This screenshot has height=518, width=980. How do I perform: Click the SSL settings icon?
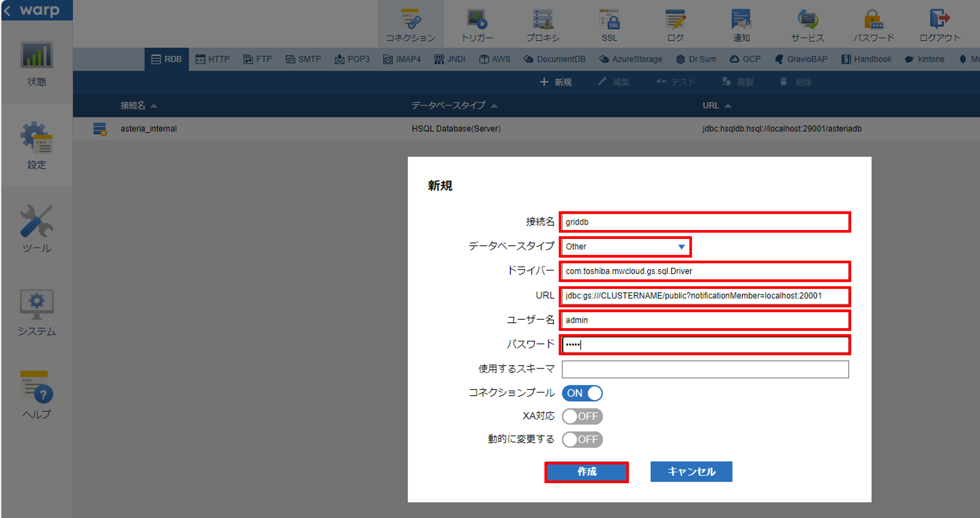[609, 20]
